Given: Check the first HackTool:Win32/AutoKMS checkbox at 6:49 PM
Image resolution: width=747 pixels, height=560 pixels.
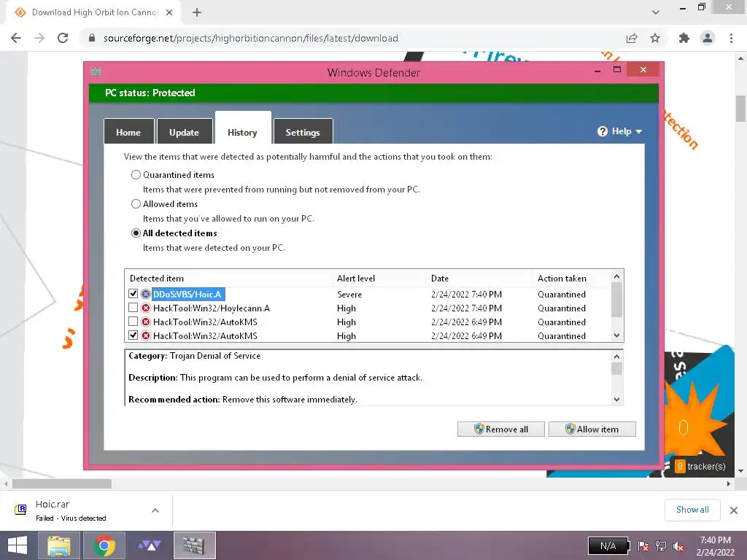Looking at the screenshot, I should pos(133,322).
